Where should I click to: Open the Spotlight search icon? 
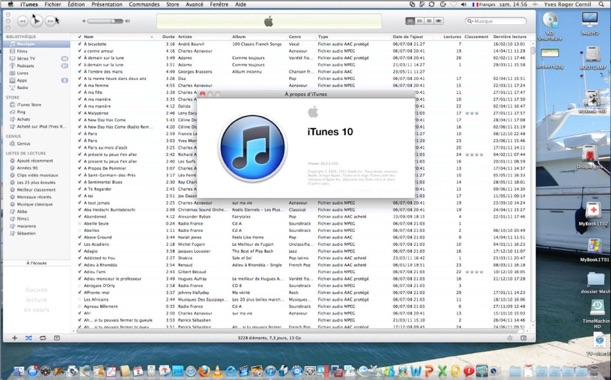602,4
